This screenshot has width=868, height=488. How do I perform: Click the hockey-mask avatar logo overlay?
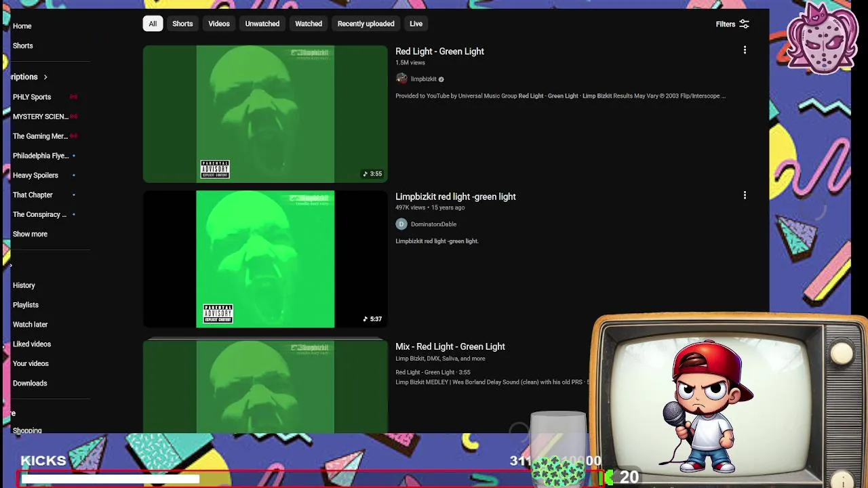pyautogui.click(x=823, y=39)
